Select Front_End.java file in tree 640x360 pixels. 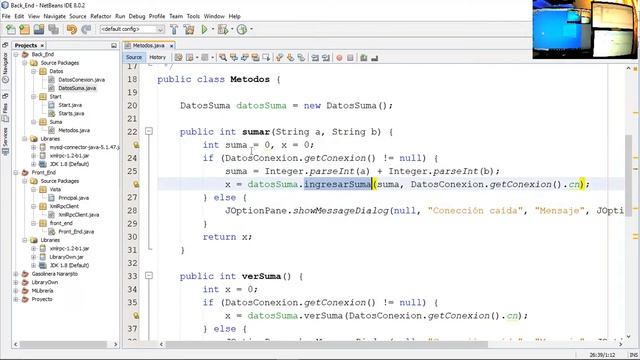coord(76,232)
